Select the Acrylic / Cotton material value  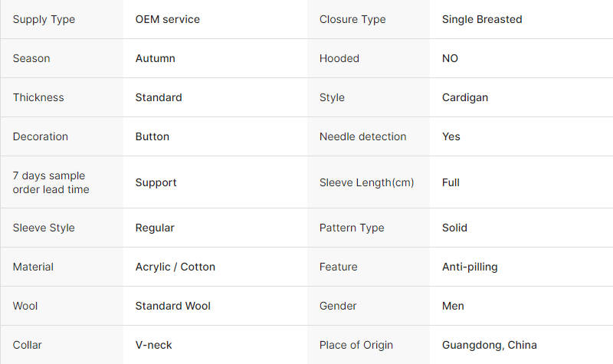[175, 267]
